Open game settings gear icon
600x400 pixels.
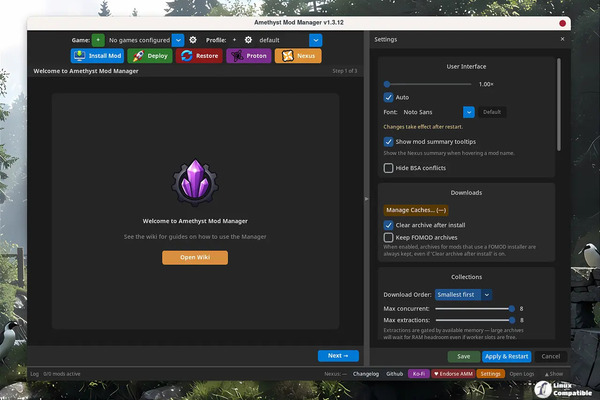[x=193, y=40]
